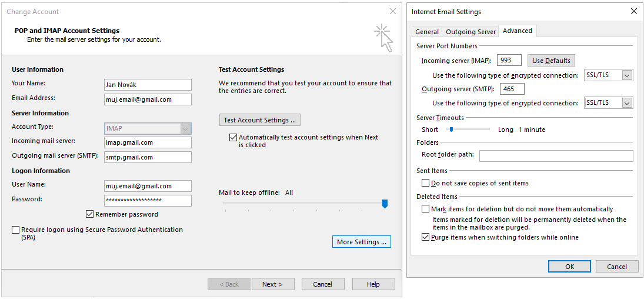Click the Your Name field
This screenshot has width=644, height=299.
click(148, 85)
